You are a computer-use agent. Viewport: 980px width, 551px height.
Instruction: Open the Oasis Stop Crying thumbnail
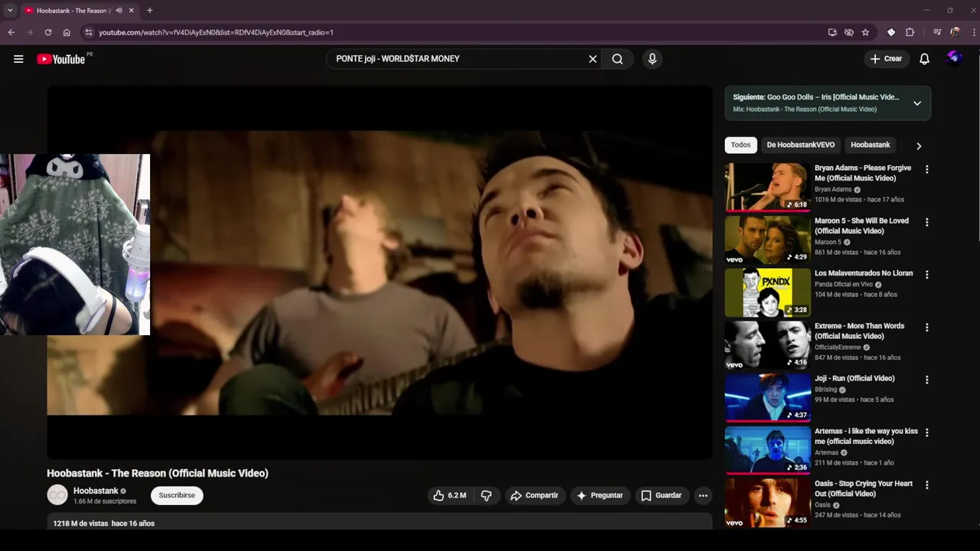coord(767,503)
